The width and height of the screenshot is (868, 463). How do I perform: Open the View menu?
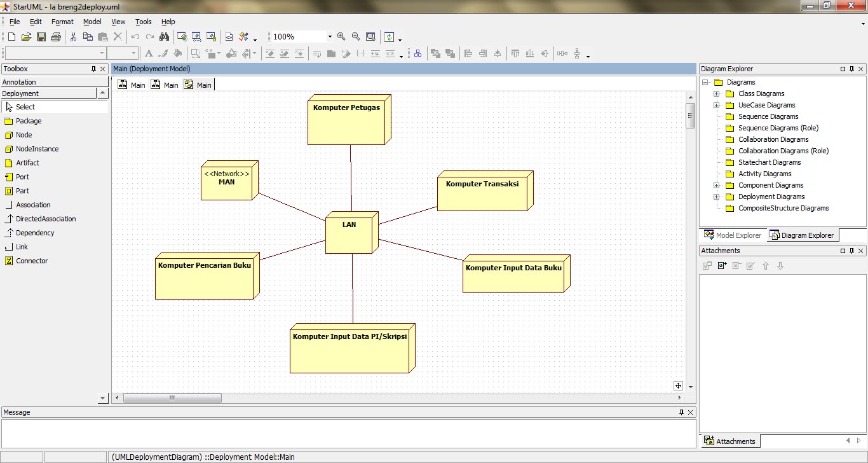click(118, 22)
